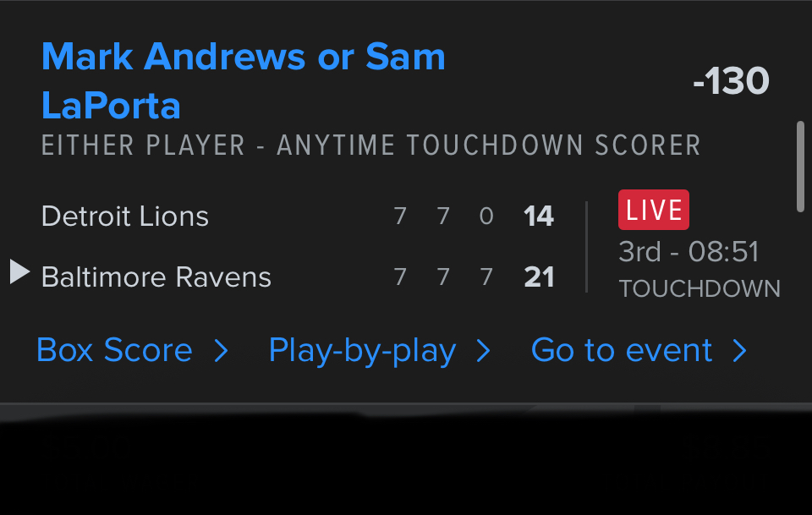Click the red LIVE badge

click(x=654, y=210)
